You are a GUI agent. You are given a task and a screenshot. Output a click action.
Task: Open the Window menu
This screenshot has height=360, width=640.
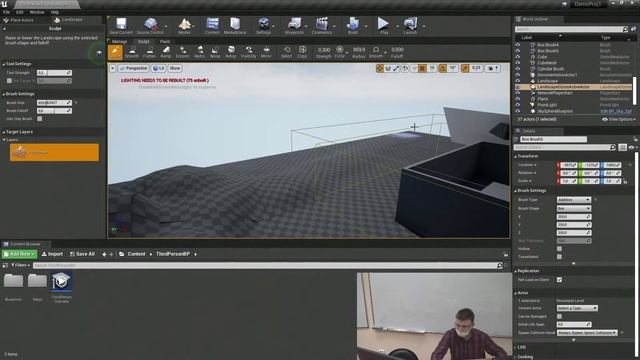37,12
